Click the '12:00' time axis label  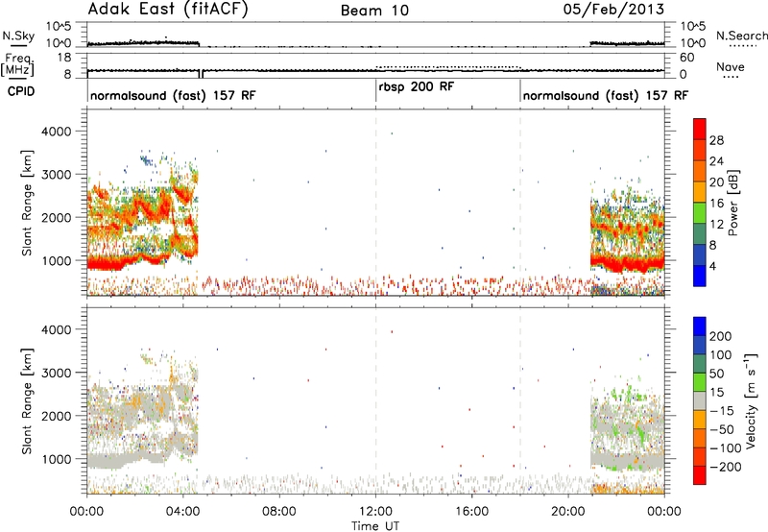375,512
